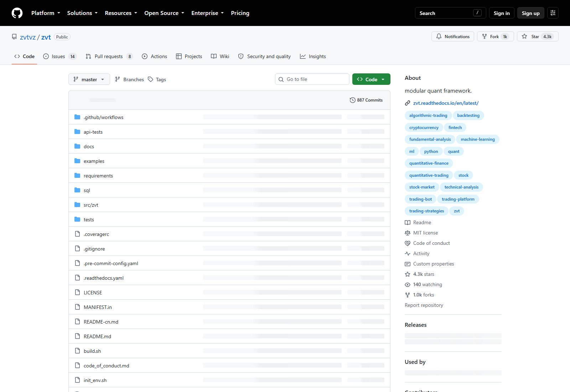Click the folder icon for .github/workflows

[x=77, y=117]
